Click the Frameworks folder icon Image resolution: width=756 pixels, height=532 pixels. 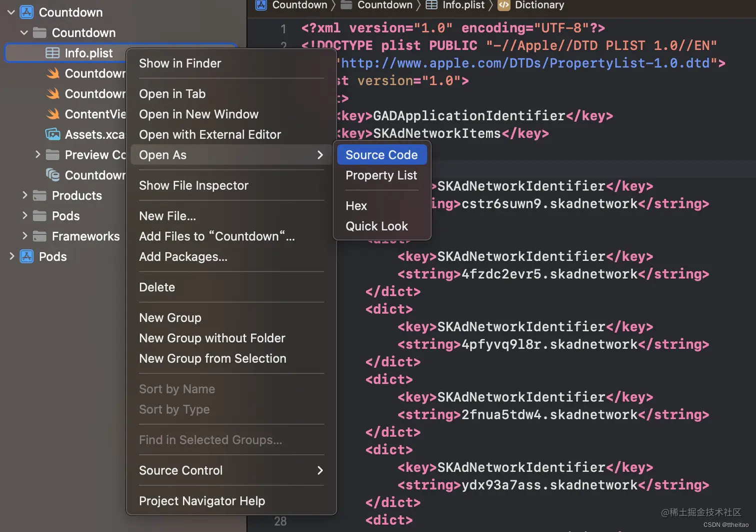click(x=39, y=236)
